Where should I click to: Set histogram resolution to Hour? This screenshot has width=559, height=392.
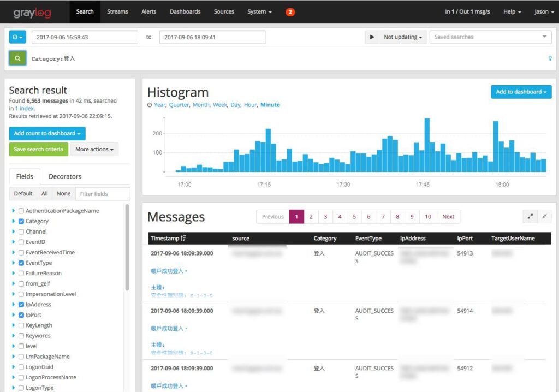pyautogui.click(x=250, y=105)
